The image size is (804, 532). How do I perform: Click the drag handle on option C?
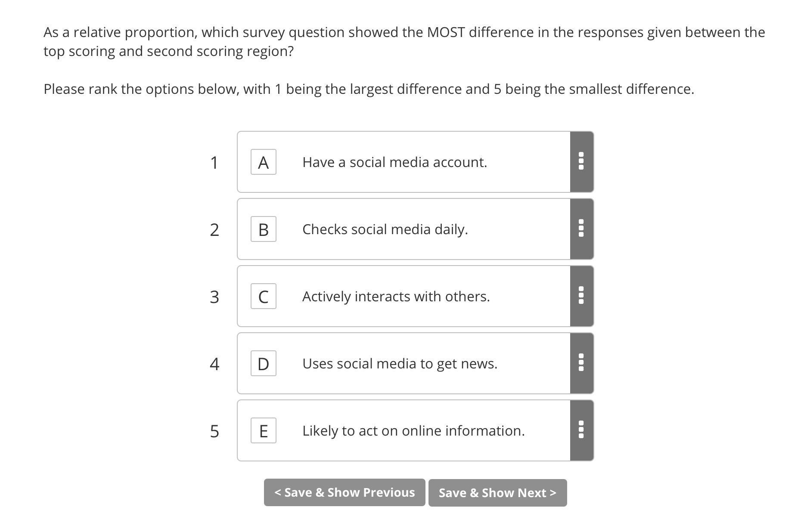pos(582,296)
